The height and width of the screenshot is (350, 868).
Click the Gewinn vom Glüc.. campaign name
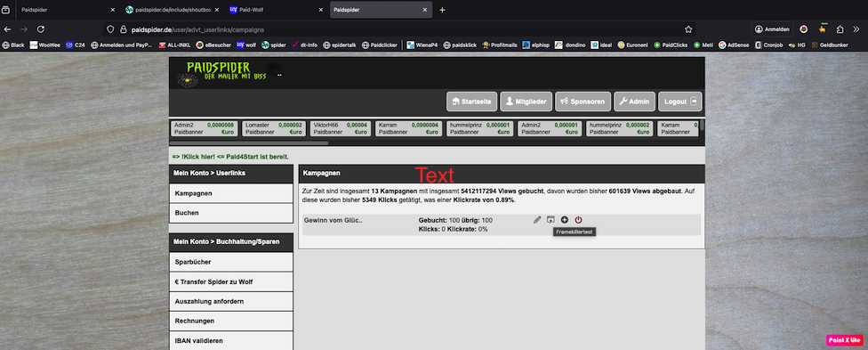point(334,220)
